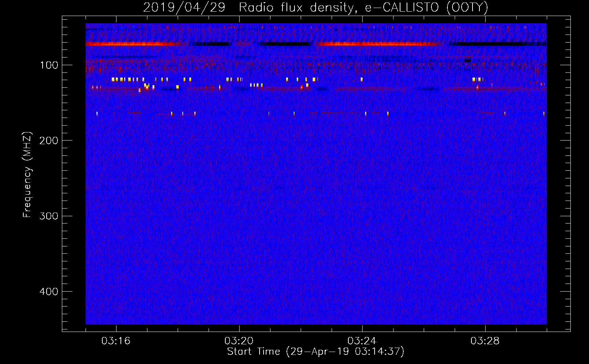Select the 200 frequency tick label
Image resolution: width=589 pixels, height=364 pixels.
click(49, 141)
